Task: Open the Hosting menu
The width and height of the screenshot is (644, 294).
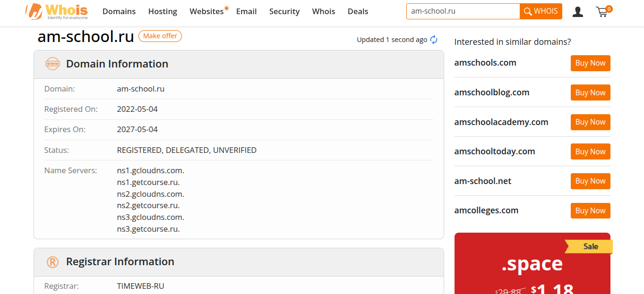Action: pos(163,11)
